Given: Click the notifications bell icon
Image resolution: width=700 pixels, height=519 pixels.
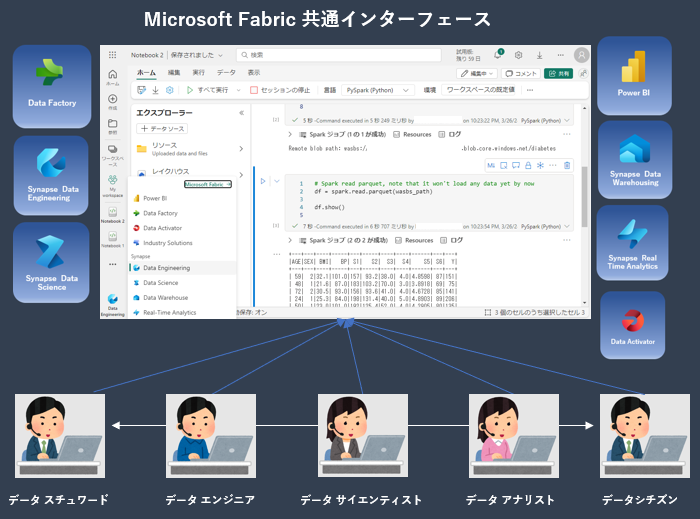Looking at the screenshot, I should 498,55.
